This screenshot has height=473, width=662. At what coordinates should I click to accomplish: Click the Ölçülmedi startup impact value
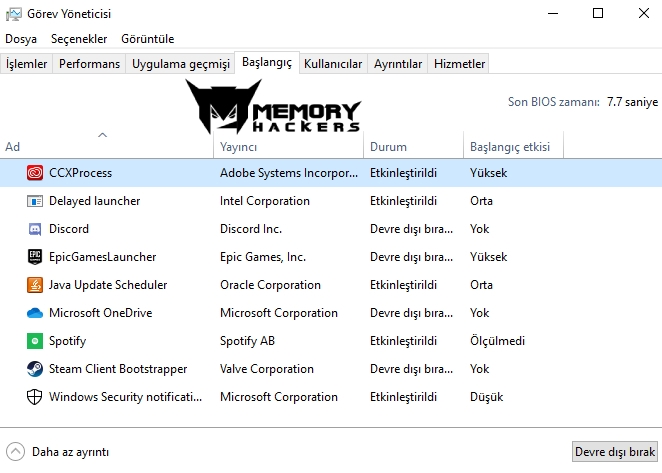click(497, 341)
